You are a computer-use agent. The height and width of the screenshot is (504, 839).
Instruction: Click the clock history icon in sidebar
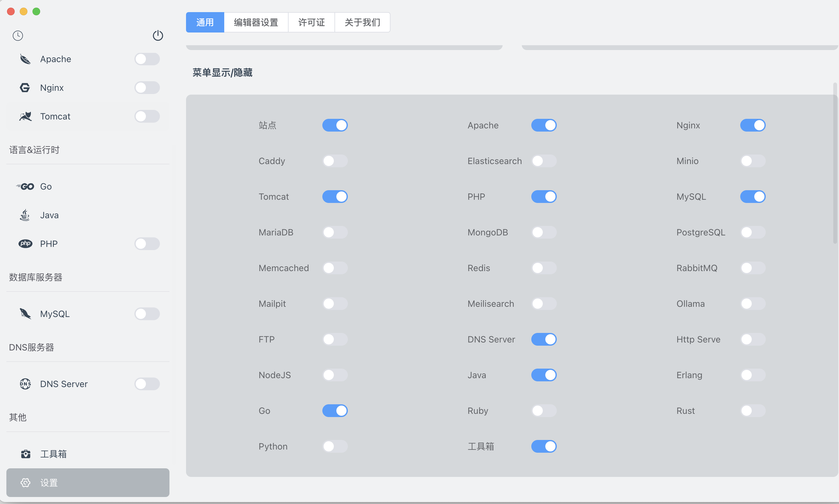coord(18,36)
